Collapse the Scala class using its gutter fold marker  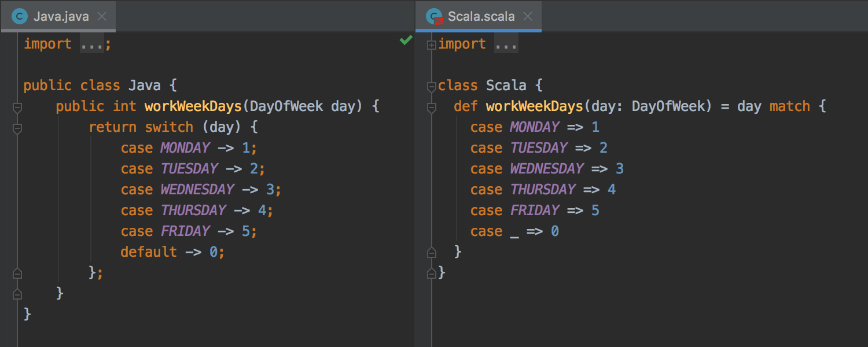click(431, 86)
